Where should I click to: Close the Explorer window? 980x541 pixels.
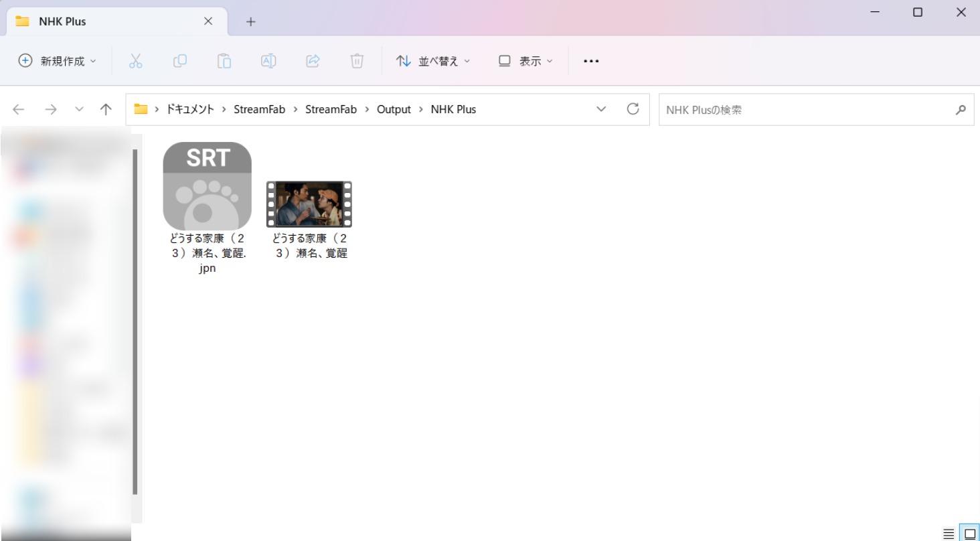tap(961, 12)
